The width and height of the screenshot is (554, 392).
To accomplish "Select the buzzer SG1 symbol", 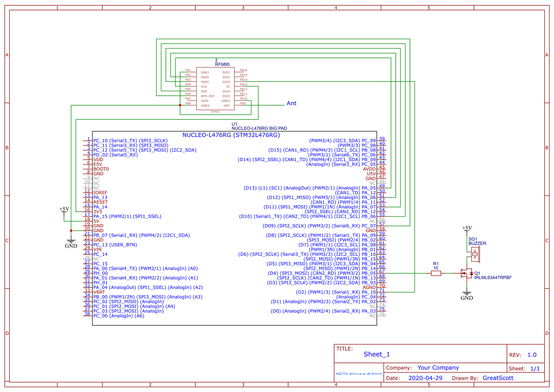I will pos(475,254).
